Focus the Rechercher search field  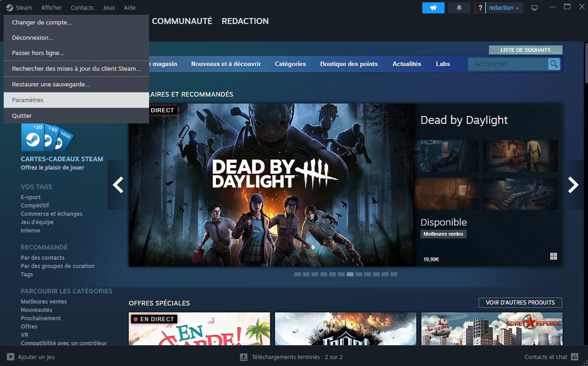(x=508, y=64)
